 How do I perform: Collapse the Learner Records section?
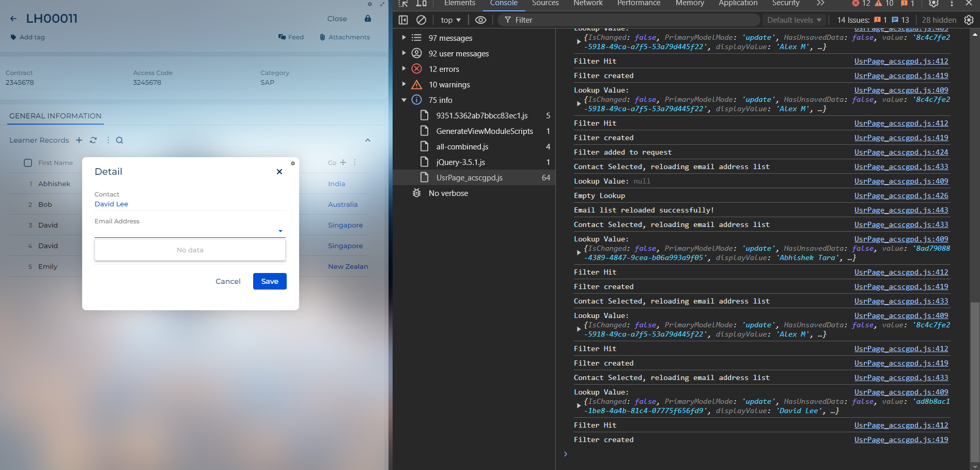click(368, 140)
